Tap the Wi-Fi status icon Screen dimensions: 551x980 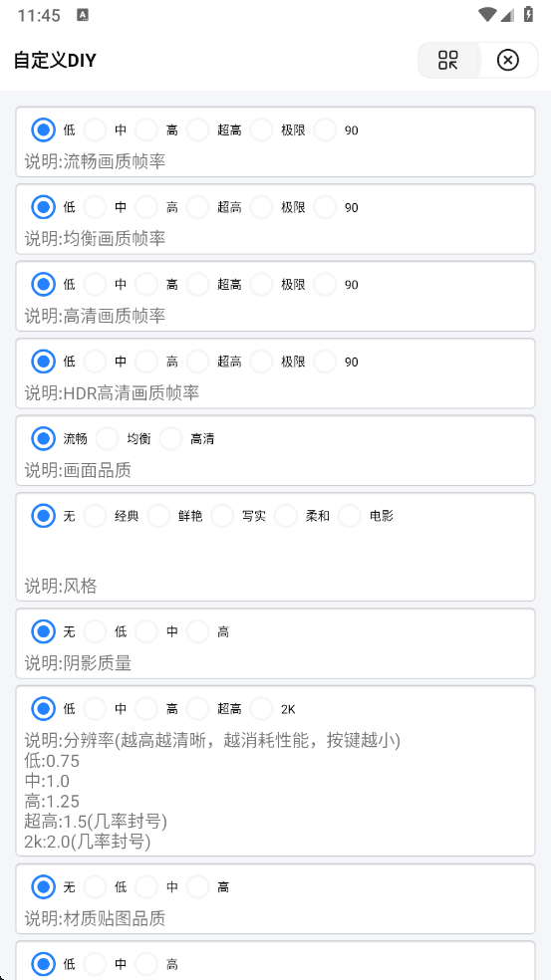pyautogui.click(x=486, y=15)
